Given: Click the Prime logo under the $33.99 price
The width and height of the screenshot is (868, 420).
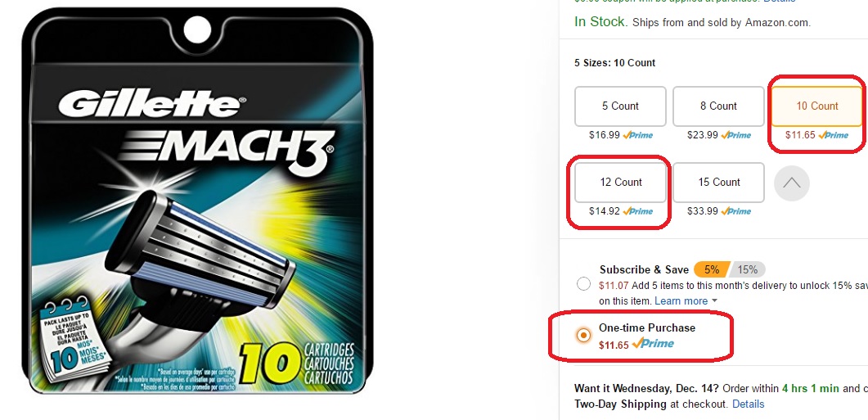Looking at the screenshot, I should (x=736, y=211).
